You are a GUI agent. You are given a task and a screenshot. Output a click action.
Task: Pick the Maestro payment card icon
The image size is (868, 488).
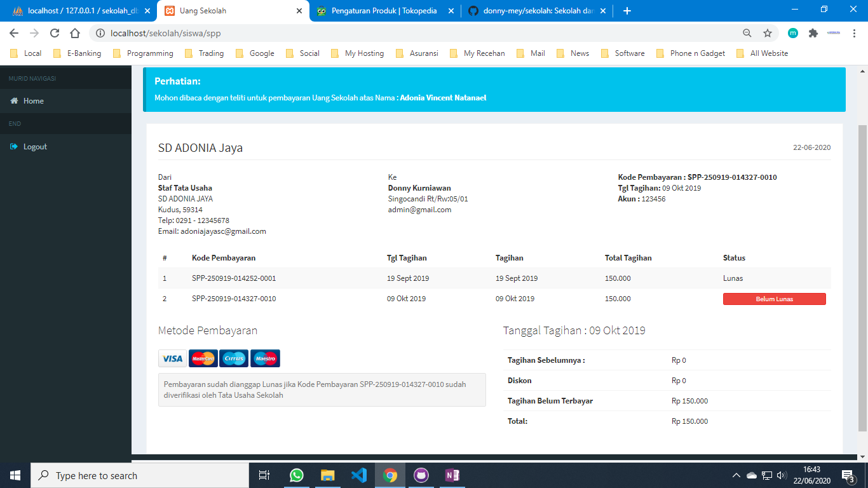tap(265, 358)
